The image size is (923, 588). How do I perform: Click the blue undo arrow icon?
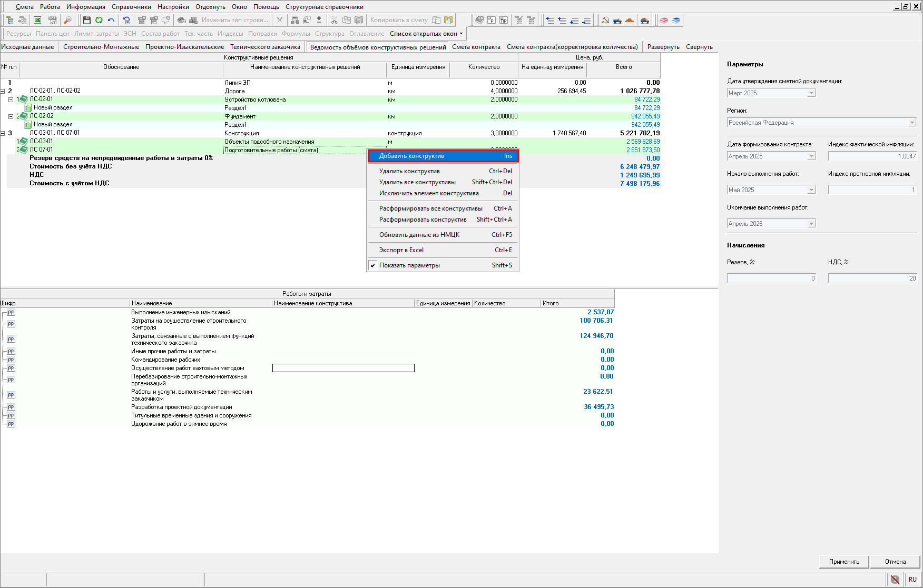coord(111,20)
